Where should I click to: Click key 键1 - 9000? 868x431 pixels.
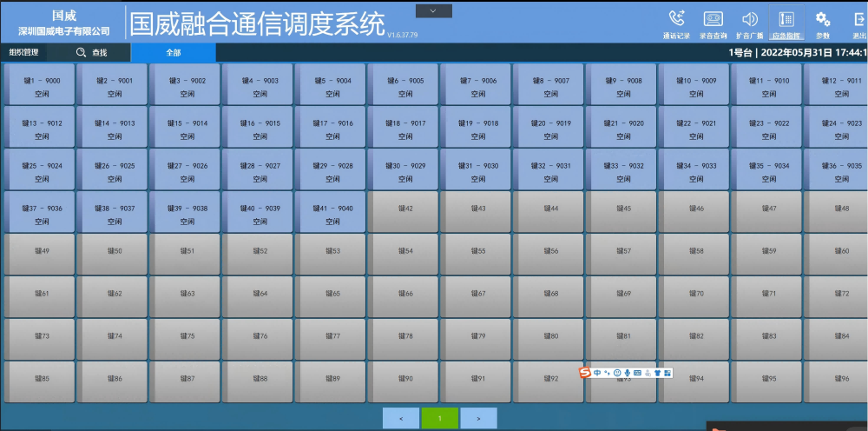pos(39,84)
